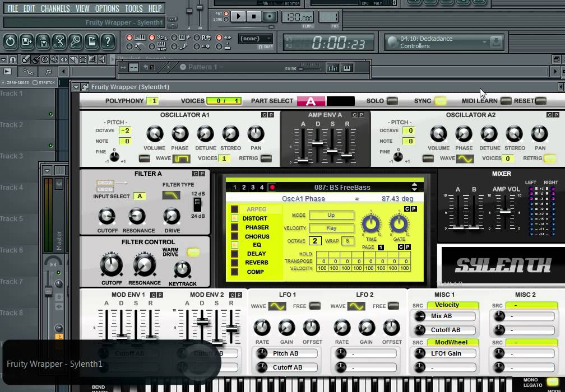Click the question mark help icon

click(x=108, y=42)
